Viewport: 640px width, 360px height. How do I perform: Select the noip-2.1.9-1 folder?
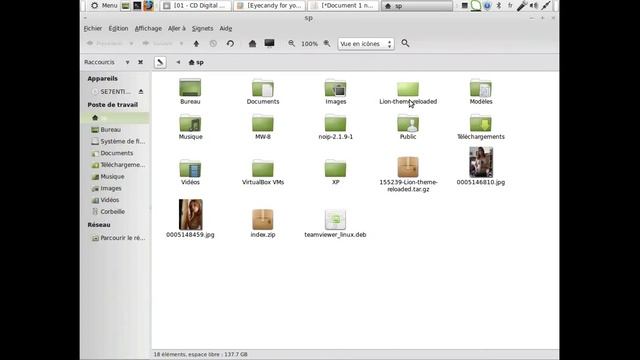(336, 123)
